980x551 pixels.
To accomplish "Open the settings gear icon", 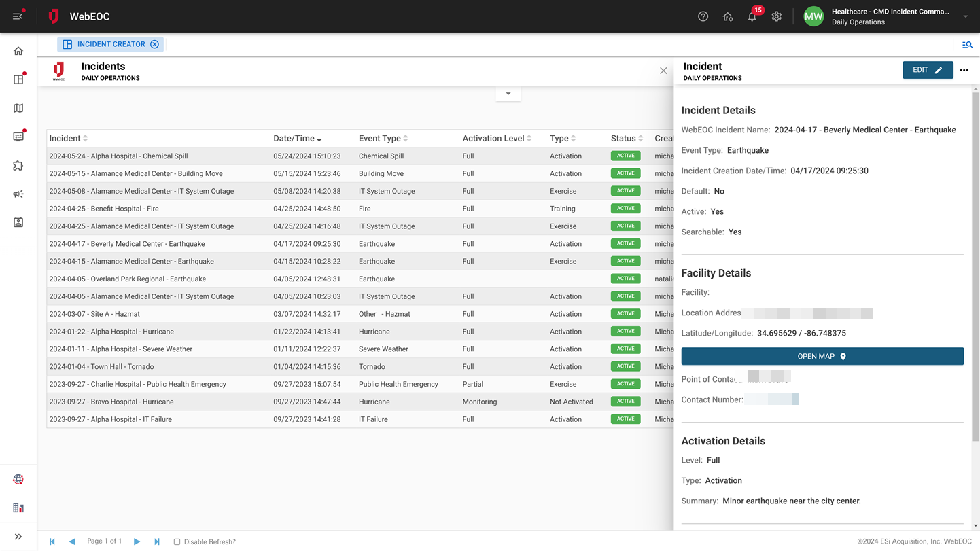I will coord(776,17).
